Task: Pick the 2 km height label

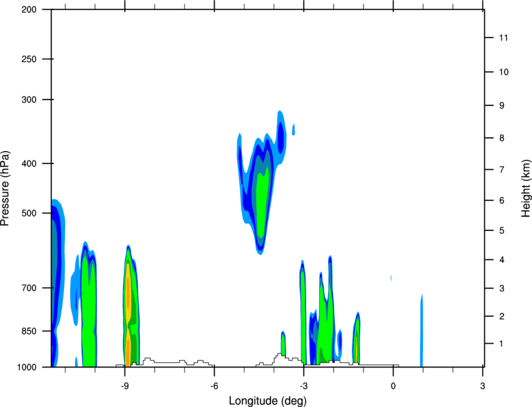Action: tap(501, 316)
